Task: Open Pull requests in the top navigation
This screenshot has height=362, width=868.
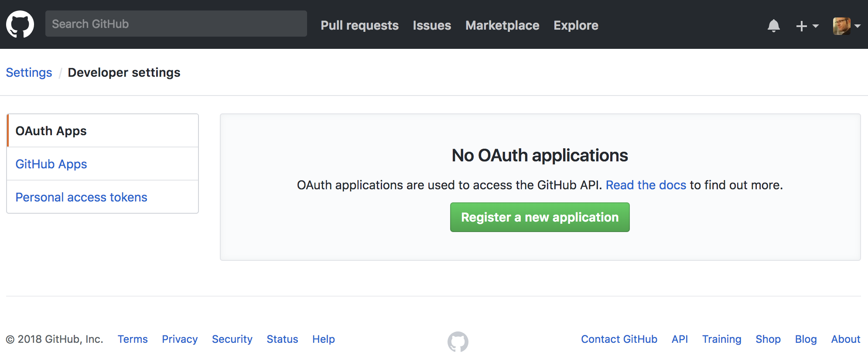Action: [359, 25]
